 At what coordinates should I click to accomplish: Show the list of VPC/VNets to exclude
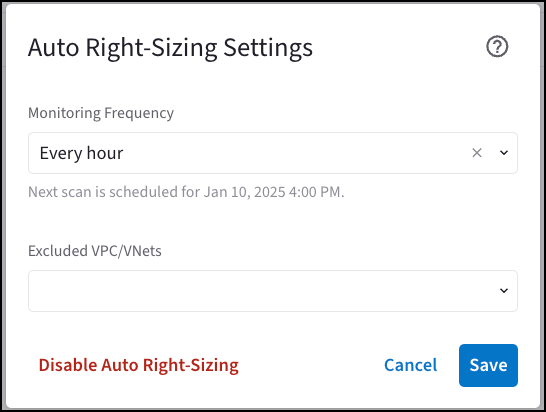[x=504, y=290]
